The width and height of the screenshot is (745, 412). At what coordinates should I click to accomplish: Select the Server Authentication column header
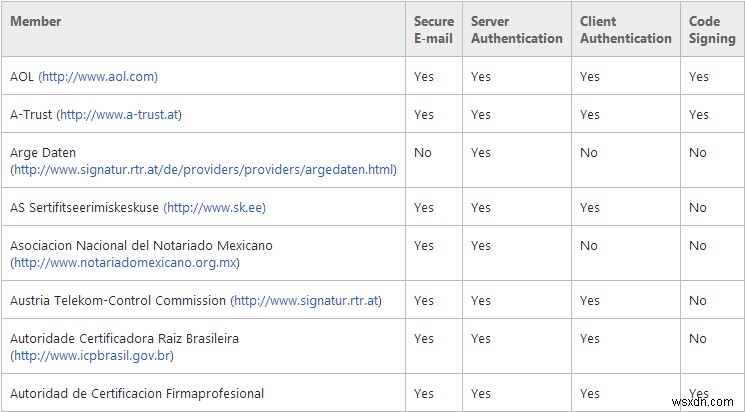[516, 29]
